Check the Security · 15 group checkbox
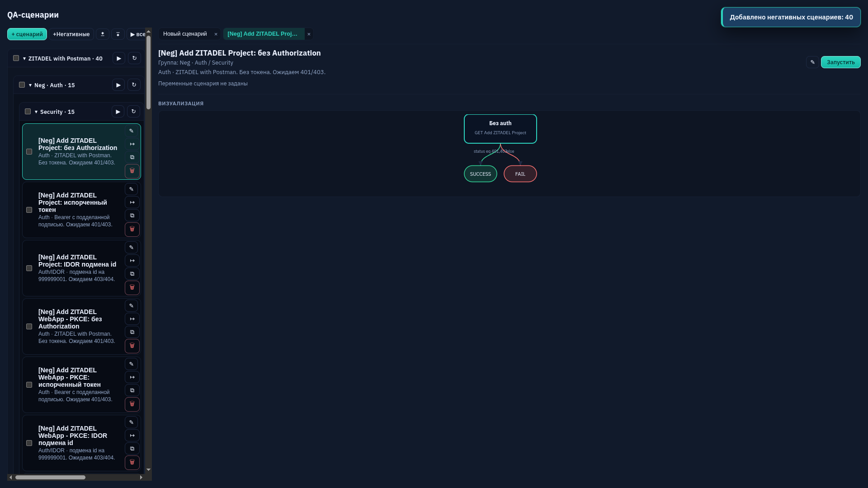Screen dimensions: 868x488 [x=28, y=112]
